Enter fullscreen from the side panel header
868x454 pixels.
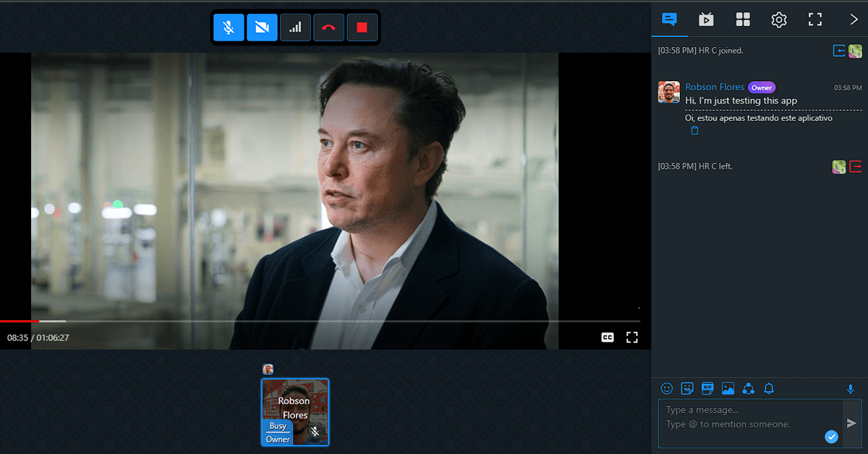click(x=815, y=20)
